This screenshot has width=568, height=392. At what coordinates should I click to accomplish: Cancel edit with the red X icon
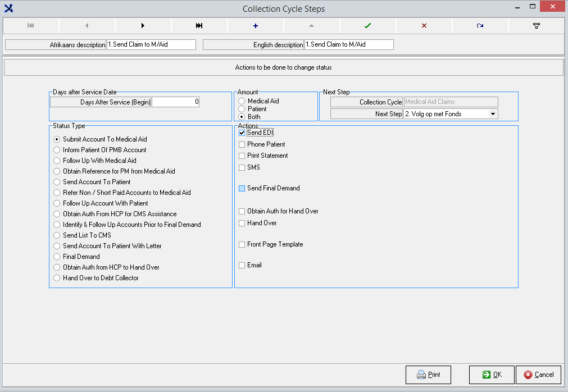[424, 26]
